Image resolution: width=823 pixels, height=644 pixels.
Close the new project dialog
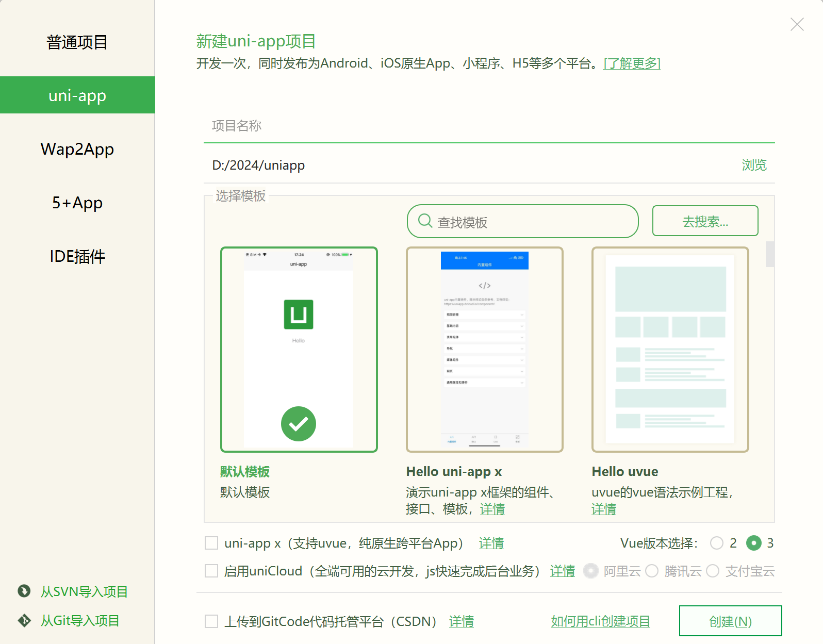[x=797, y=24]
